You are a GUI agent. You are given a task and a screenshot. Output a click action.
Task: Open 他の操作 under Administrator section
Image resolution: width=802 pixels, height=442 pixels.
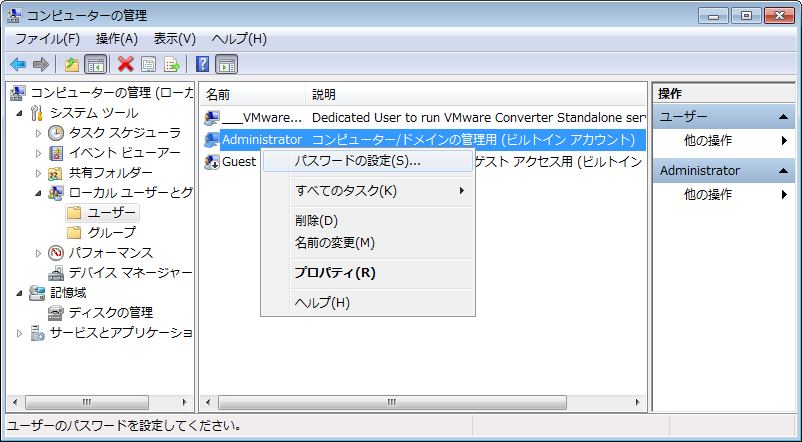pyautogui.click(x=724, y=194)
